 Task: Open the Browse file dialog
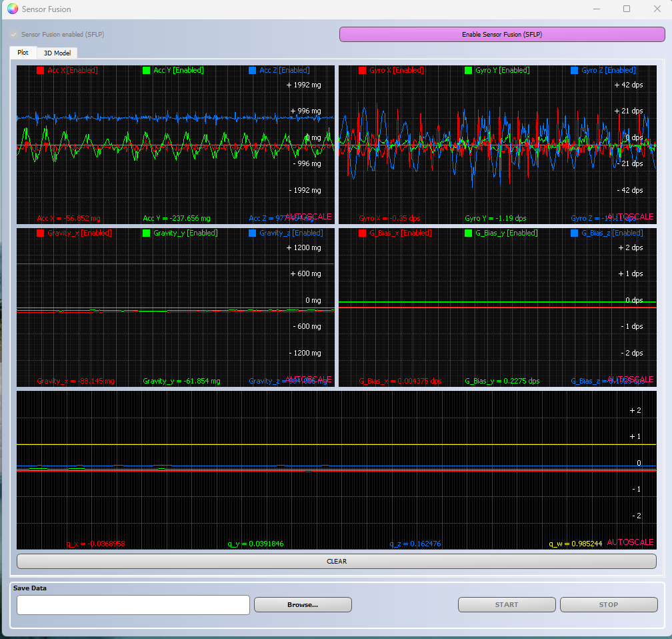(x=303, y=604)
